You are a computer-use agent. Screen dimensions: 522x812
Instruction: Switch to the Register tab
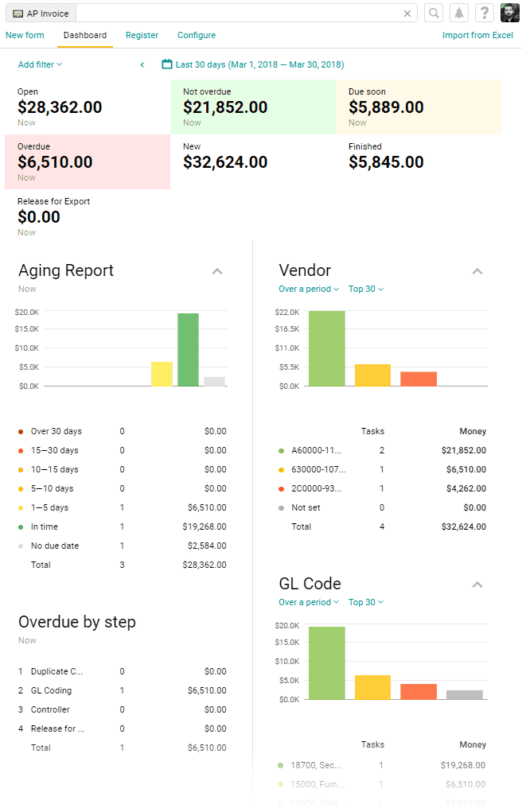coord(142,35)
